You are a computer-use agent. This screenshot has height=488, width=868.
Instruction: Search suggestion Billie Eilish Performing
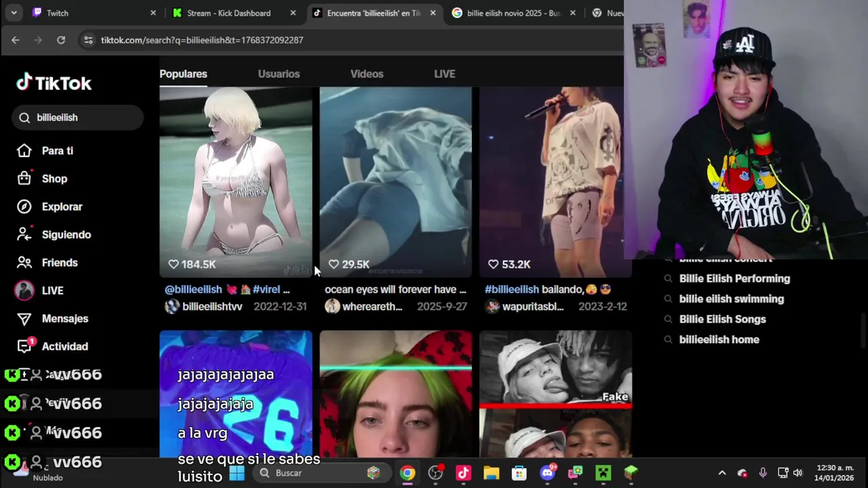[734, 279]
